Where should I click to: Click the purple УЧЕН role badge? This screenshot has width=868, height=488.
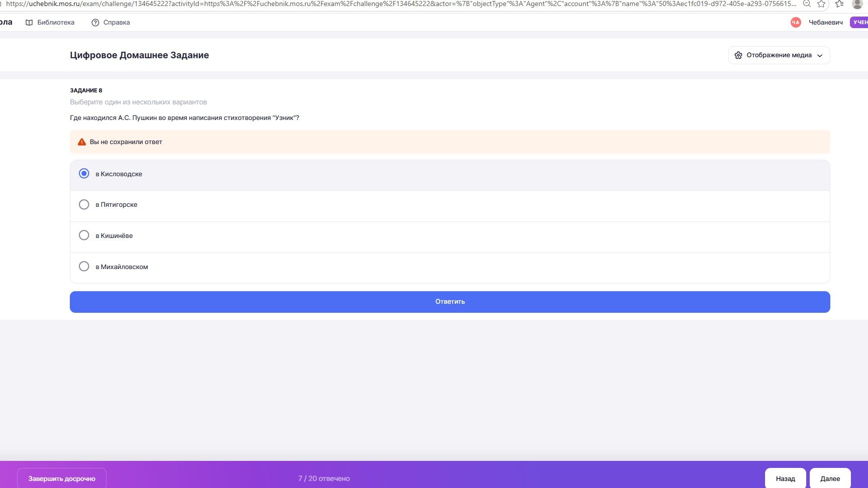859,22
